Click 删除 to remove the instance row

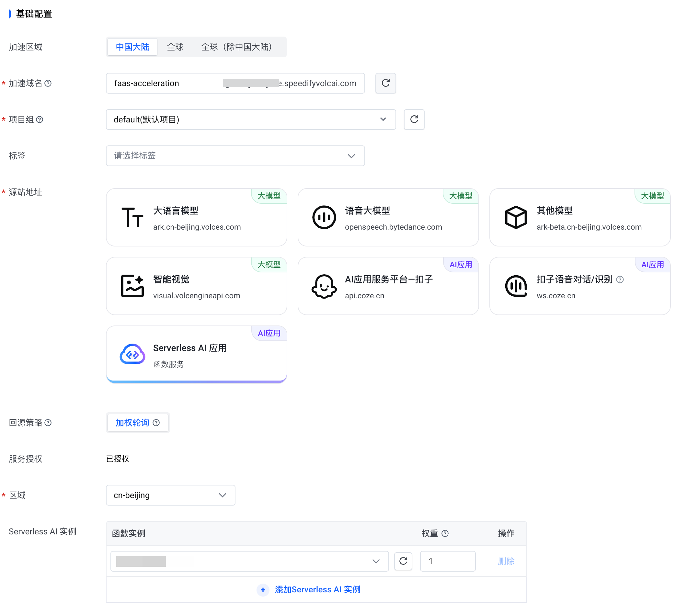(x=506, y=562)
